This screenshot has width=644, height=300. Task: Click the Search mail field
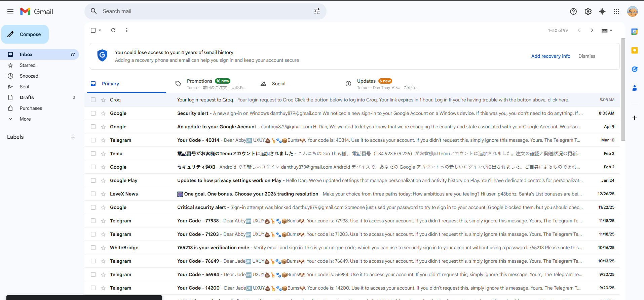coord(205,11)
